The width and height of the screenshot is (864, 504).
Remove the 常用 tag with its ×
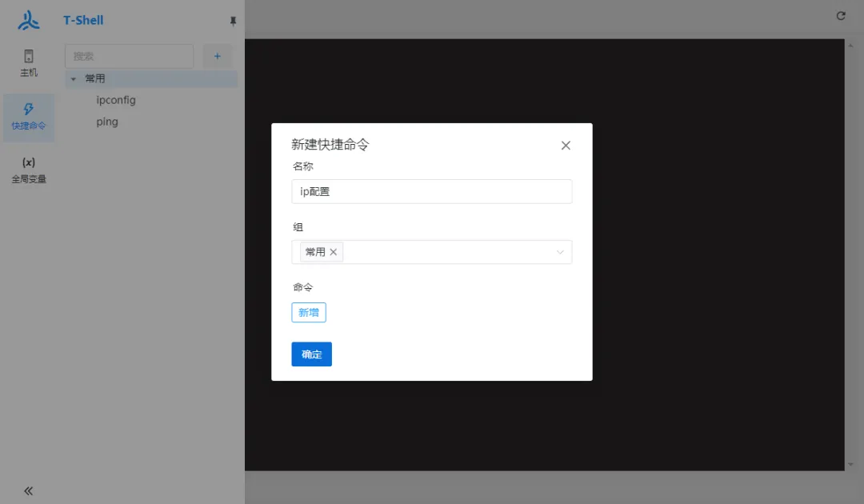(333, 251)
